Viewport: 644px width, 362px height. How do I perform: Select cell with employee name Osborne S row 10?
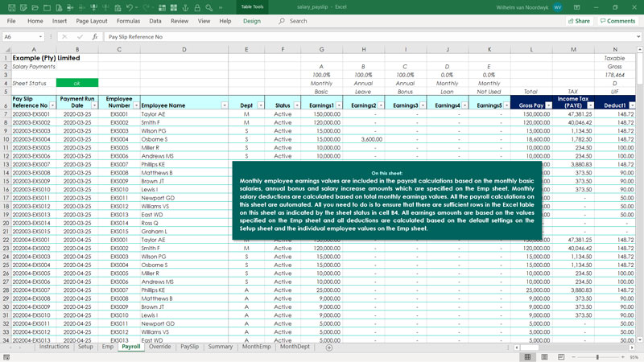(184, 139)
